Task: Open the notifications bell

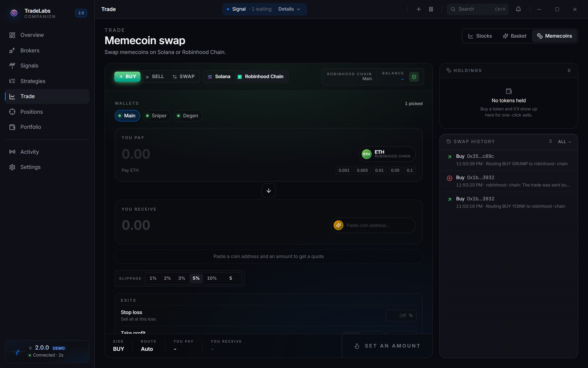Action: (518, 9)
